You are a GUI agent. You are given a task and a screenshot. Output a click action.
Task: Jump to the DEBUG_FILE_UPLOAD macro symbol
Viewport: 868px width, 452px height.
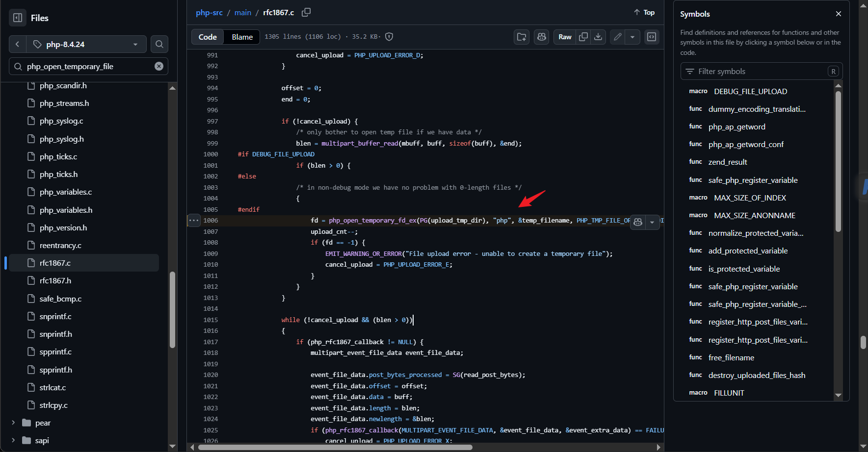point(751,91)
